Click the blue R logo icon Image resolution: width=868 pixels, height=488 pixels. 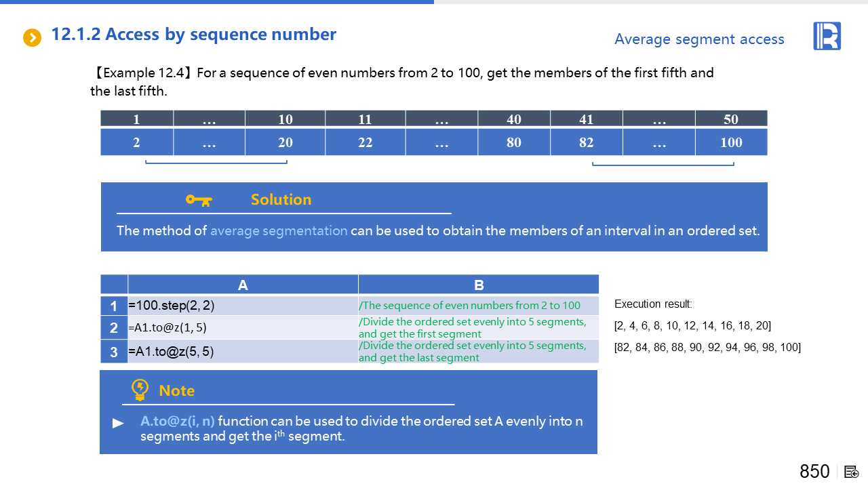tap(827, 36)
